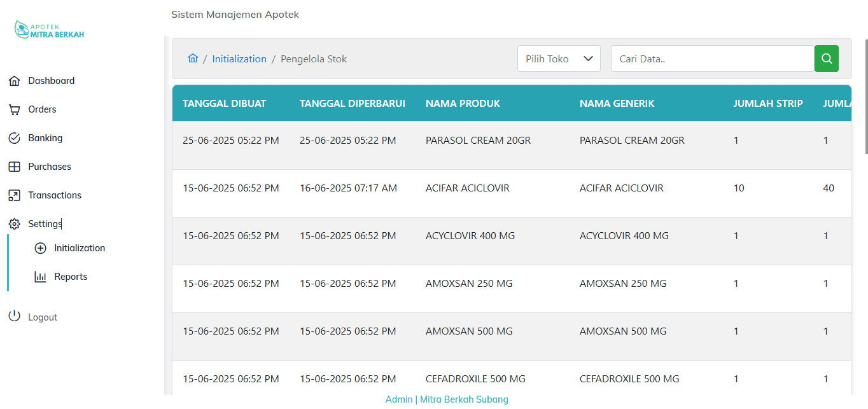Click the green search magnifier button

(x=826, y=59)
